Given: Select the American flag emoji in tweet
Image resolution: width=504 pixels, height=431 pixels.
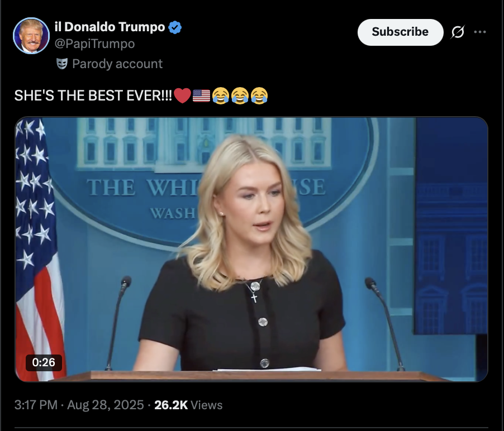Looking at the screenshot, I should (x=202, y=95).
